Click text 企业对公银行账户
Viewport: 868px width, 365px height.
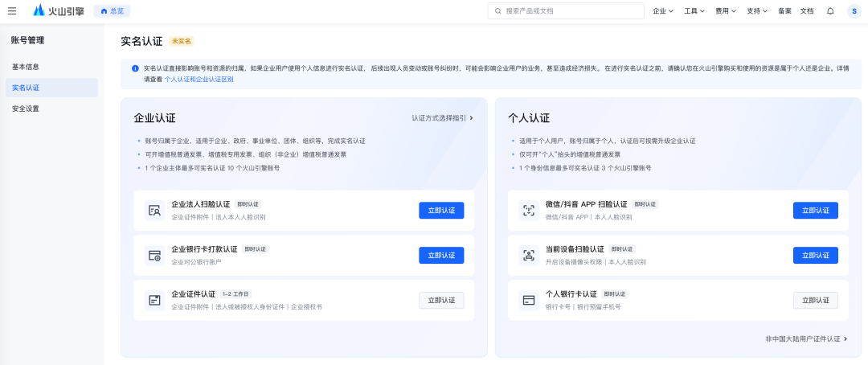(x=196, y=262)
